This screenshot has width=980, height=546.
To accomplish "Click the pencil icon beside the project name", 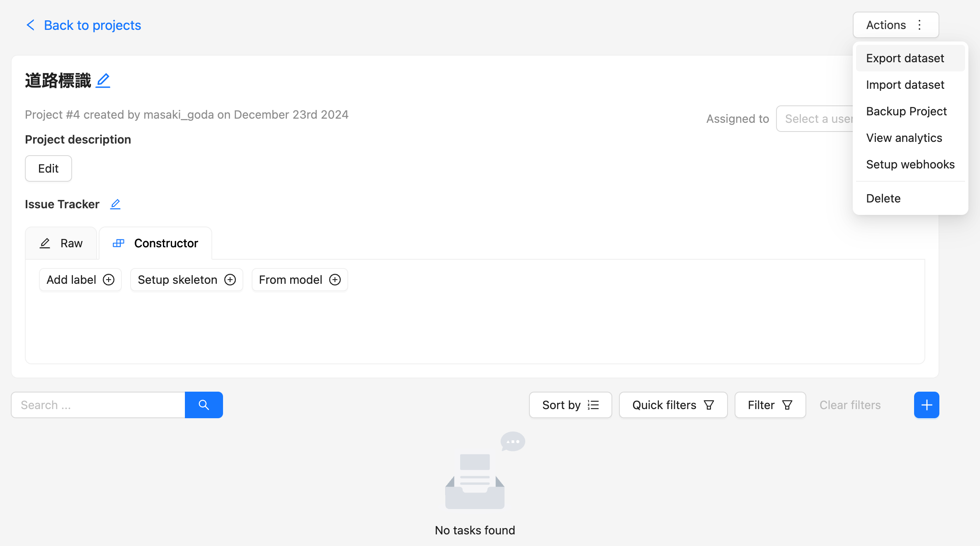I will click(103, 80).
